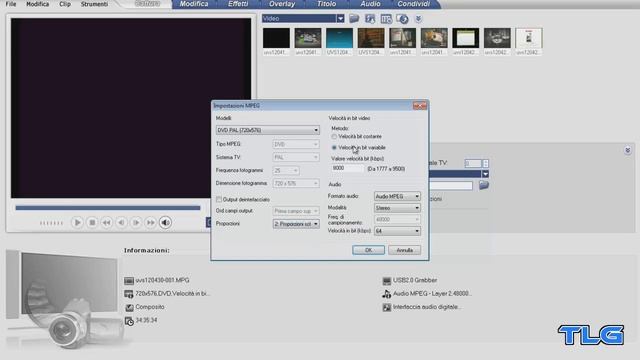Collapse the options panel double chevron
Viewport: 640px width, 360px height.
pyautogui.click(x=627, y=150)
